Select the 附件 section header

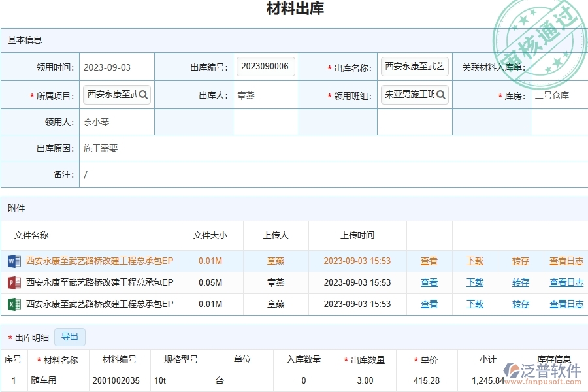point(16,208)
